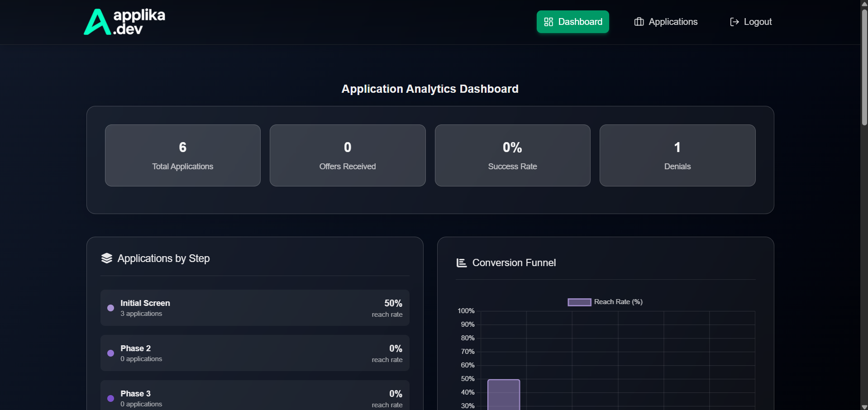The height and width of the screenshot is (410, 868).
Task: Toggle the Reach Rate (%) legend swatch
Action: click(579, 302)
